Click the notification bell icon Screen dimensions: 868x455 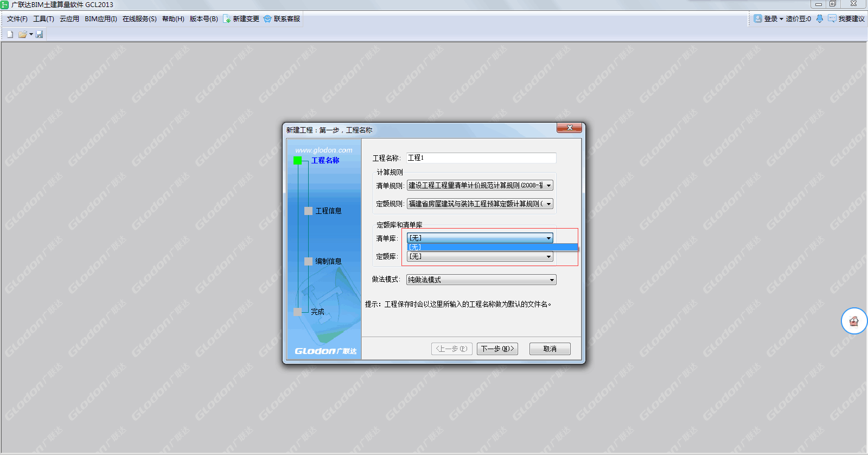pyautogui.click(x=820, y=18)
